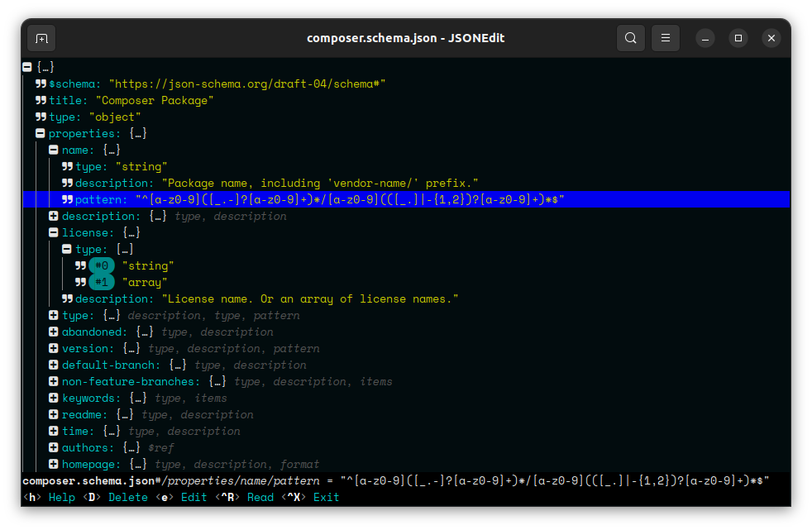Image resolution: width=812 pixels, height=530 pixels.
Task: Click the quote icon next to #1
Action: tap(80, 283)
